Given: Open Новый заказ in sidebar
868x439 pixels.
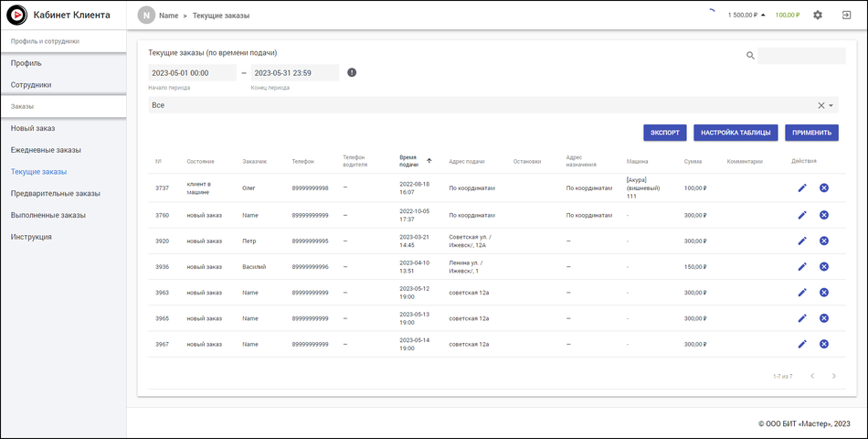Looking at the screenshot, I should [33, 128].
